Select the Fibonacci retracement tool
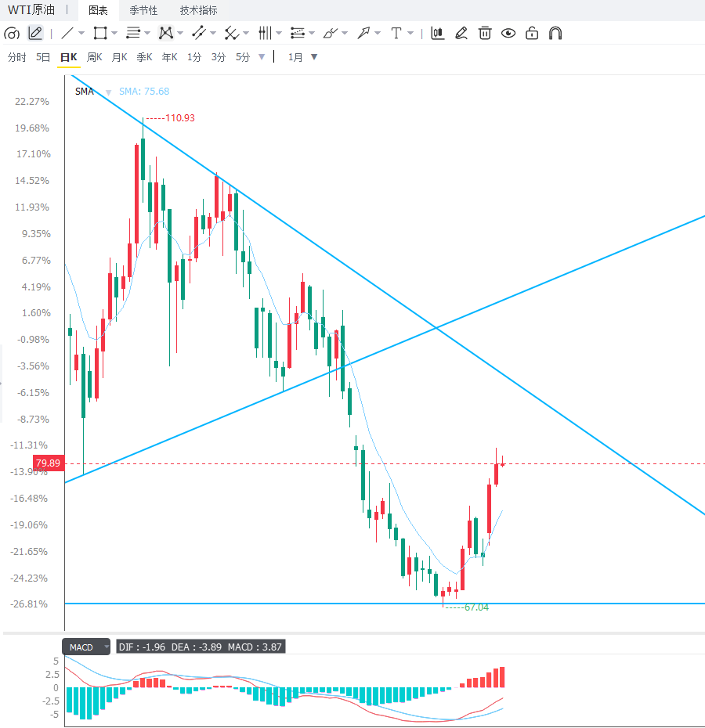 298,34
